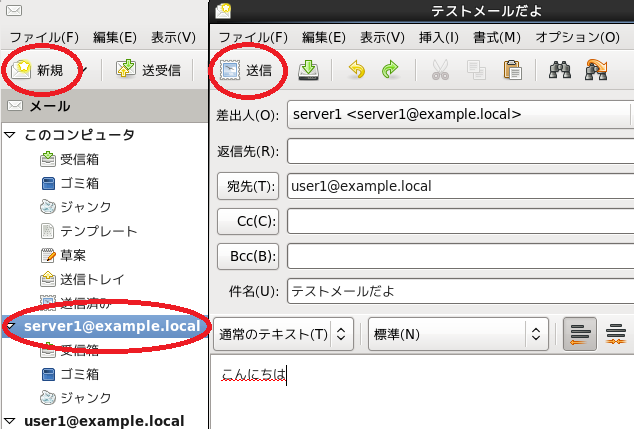Open the 差出人(O) sender combo box
Image resolution: width=634 pixels, height=429 pixels.
[460, 115]
